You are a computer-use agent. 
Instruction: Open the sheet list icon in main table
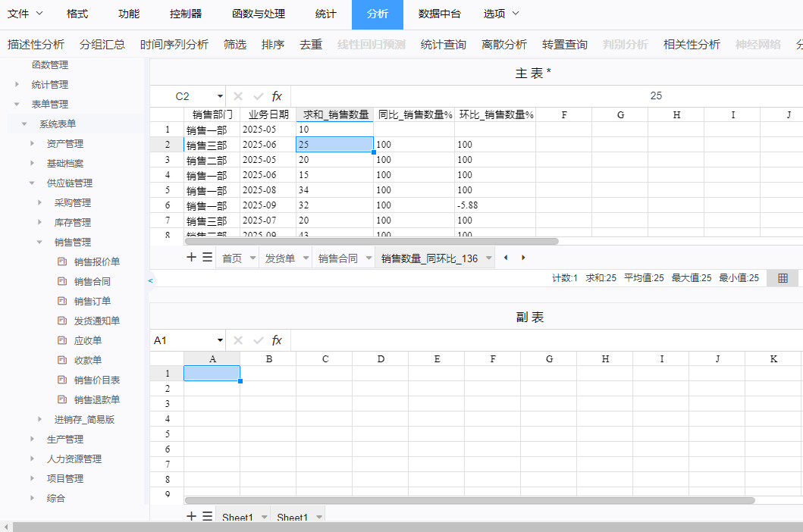pos(207,258)
